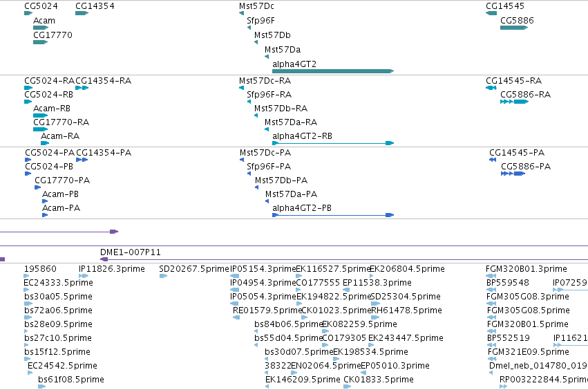Open EST IP11826.3prime
Screen dimensions: 588x390
pyautogui.click(x=112, y=269)
